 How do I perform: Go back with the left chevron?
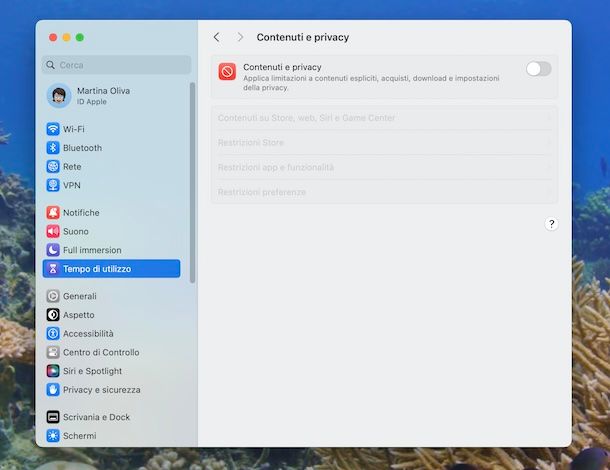(x=217, y=37)
